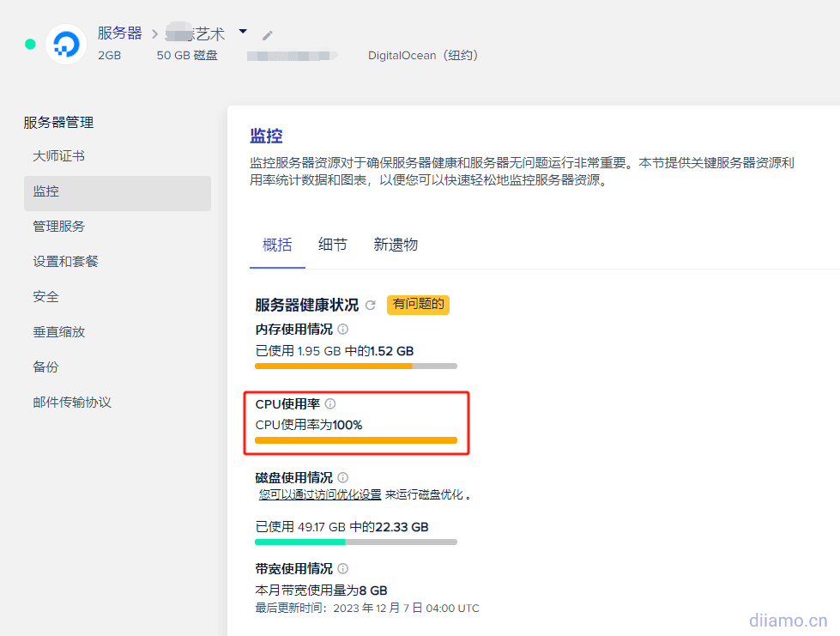
Task: Switch to the 新遗物 tab
Action: coord(396,245)
